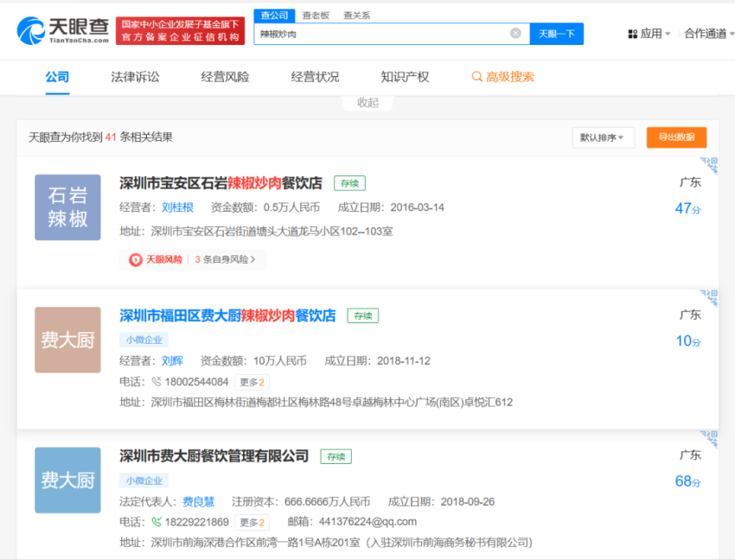735x560 pixels.
Task: Click the 导出数据 export button
Action: tap(676, 137)
